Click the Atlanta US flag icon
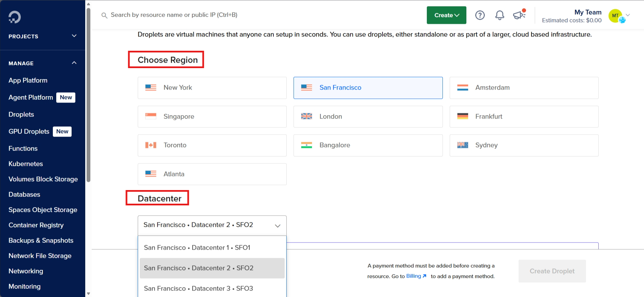 (151, 174)
